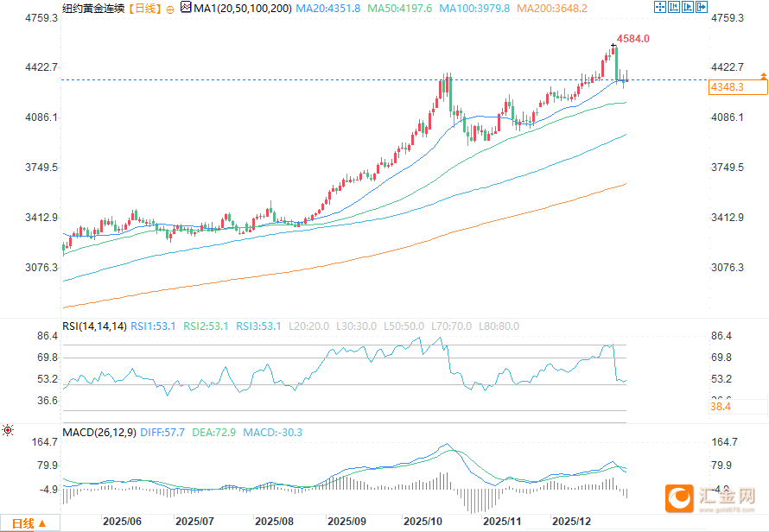769x532 pixels.
Task: Click the 2025/11 date on time axis
Action: click(502, 522)
